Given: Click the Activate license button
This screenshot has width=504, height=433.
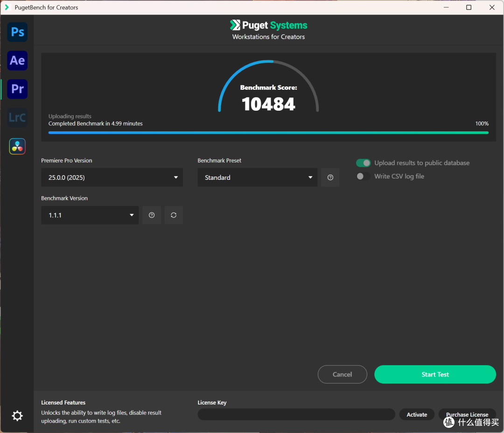Looking at the screenshot, I should click(x=417, y=414).
